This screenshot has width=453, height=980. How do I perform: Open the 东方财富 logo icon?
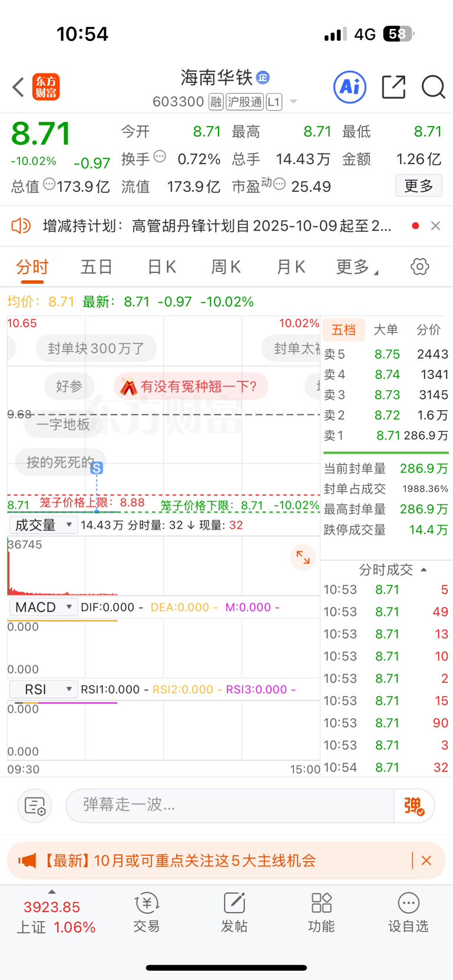click(46, 87)
